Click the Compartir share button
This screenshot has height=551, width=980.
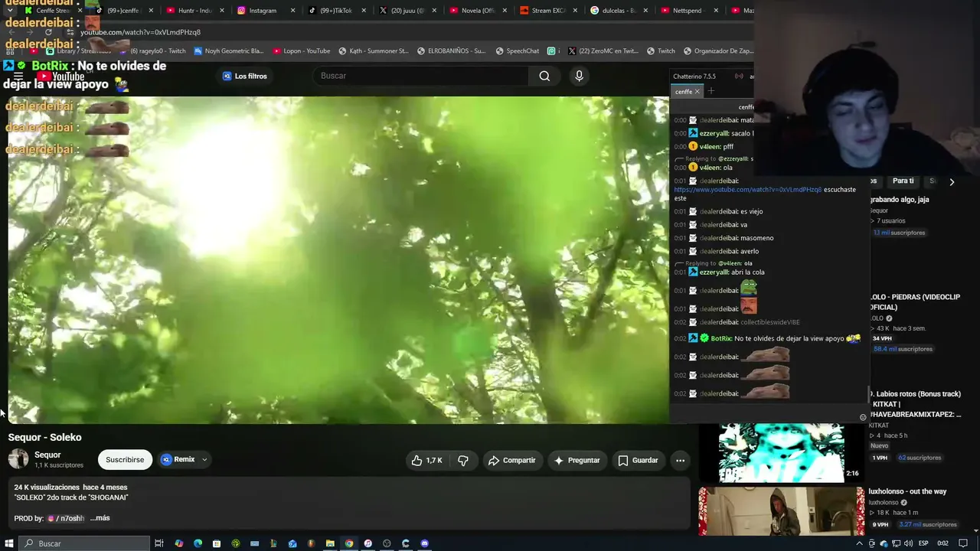[x=512, y=460]
